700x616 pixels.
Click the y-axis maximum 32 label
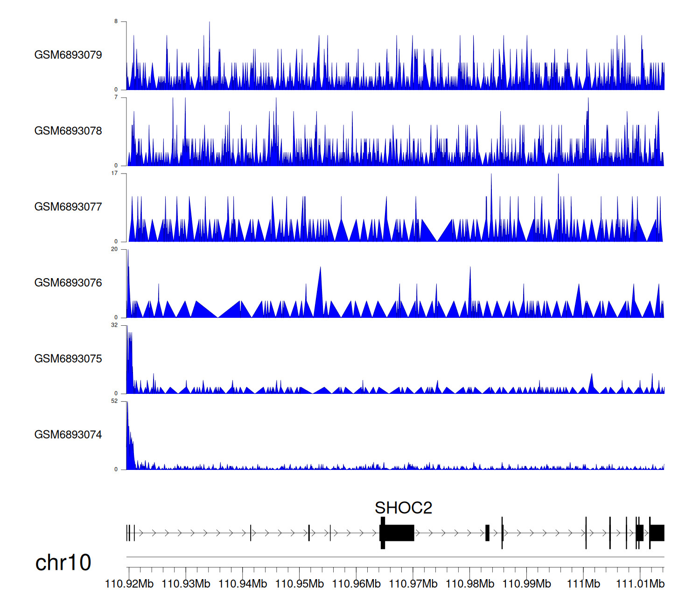[x=114, y=325]
